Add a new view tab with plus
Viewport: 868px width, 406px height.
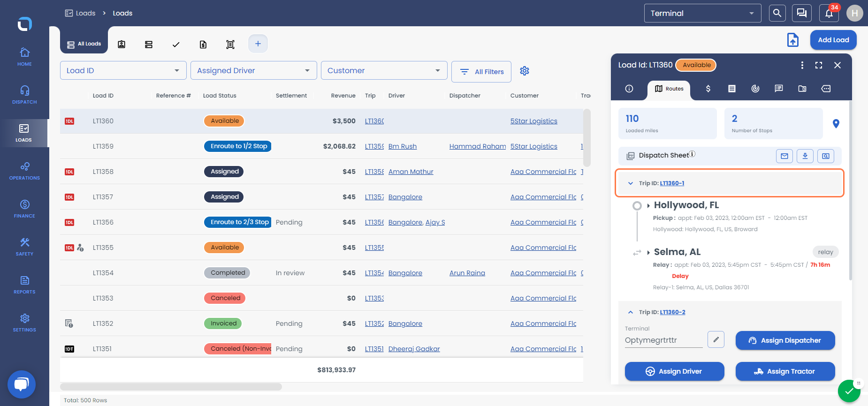pos(258,44)
